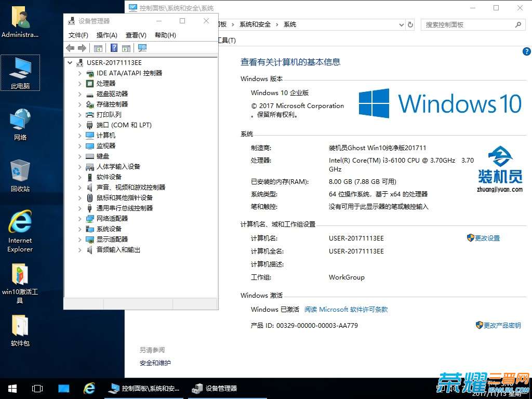Expand the 人体学输入设备 tree node
The height and width of the screenshot is (399, 532).
(79, 167)
